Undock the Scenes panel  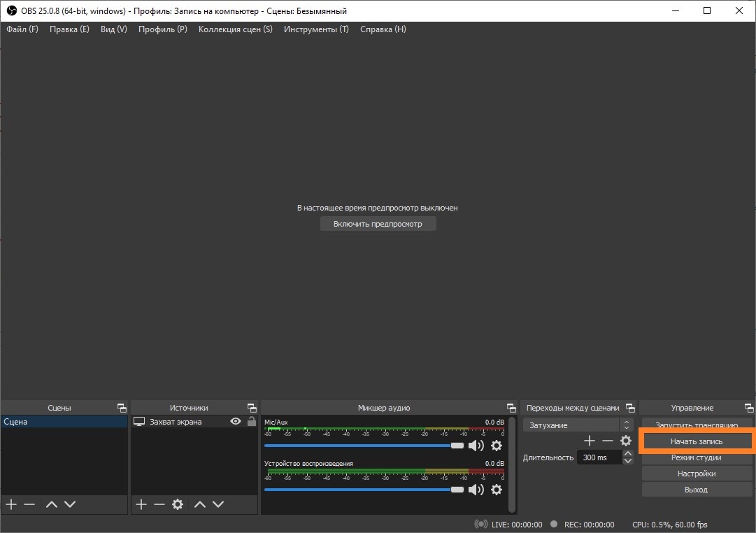[122, 408]
